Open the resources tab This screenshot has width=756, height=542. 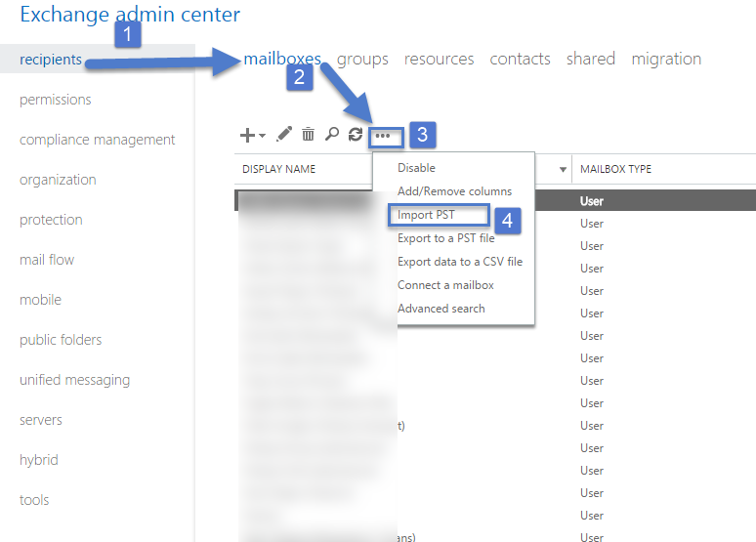(x=440, y=59)
